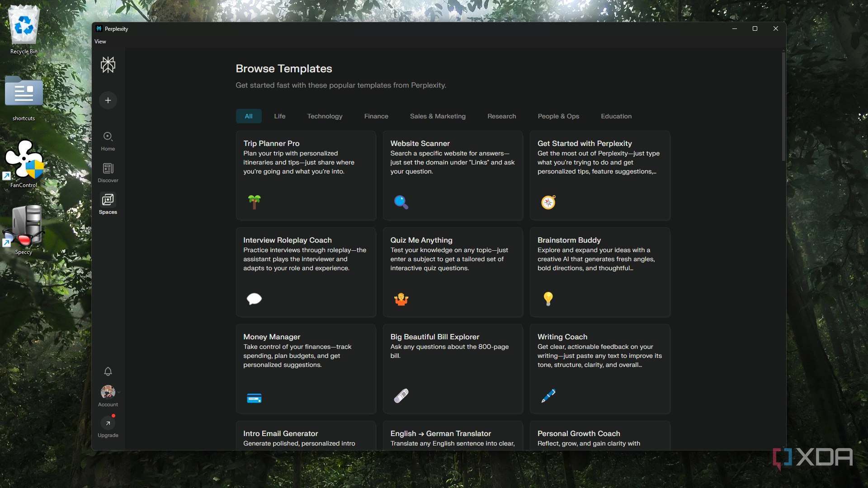Image resolution: width=868 pixels, height=488 pixels.
Task: Click the pen icon in Writing Coach
Action: 548,395
